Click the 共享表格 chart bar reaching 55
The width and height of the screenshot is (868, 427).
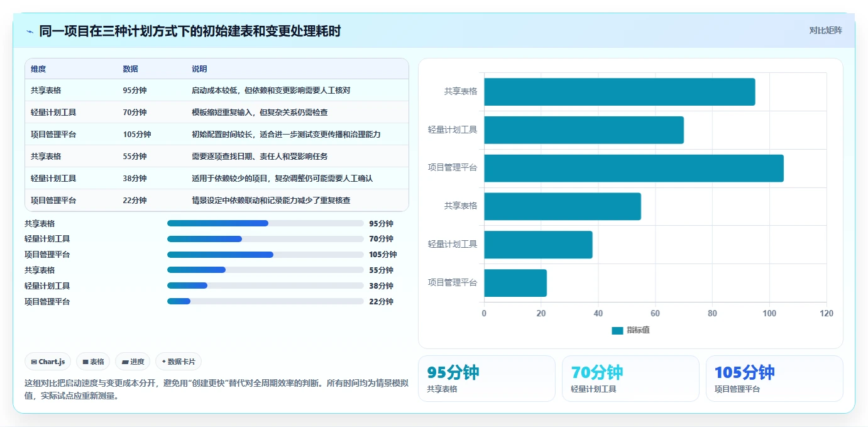pos(563,206)
